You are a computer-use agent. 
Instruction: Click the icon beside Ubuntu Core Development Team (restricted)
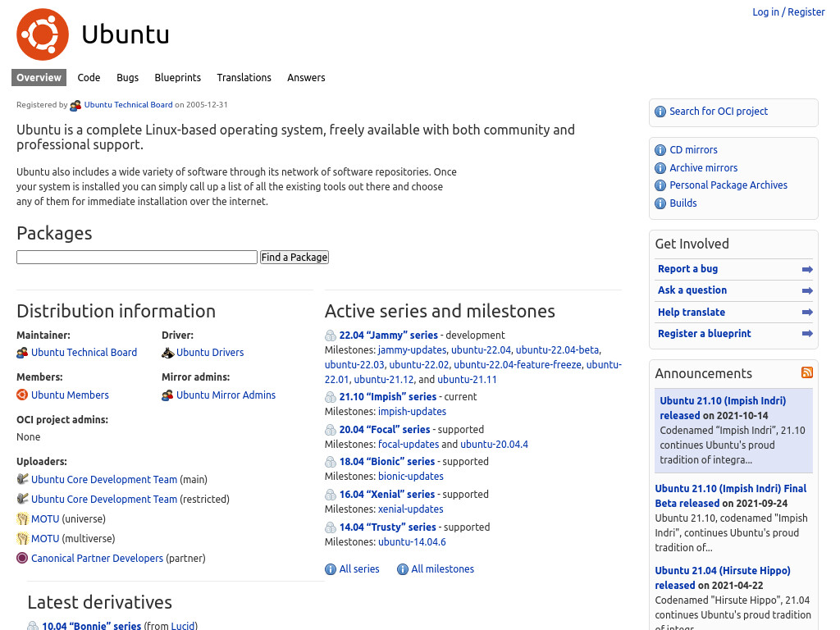[22, 499]
